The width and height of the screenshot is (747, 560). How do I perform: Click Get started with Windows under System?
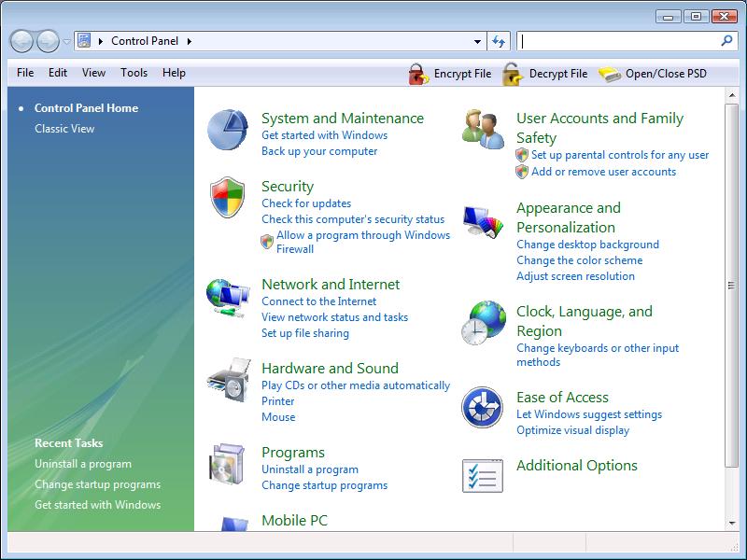[x=324, y=135]
